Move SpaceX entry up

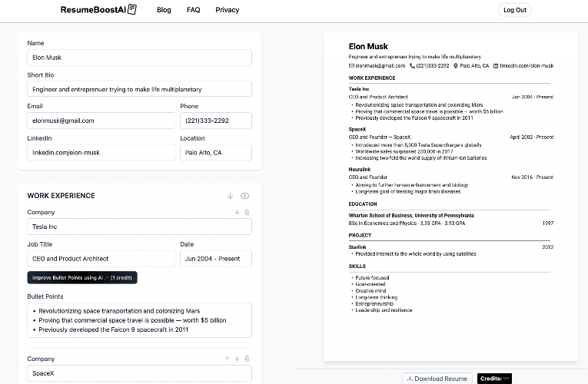tap(227, 359)
